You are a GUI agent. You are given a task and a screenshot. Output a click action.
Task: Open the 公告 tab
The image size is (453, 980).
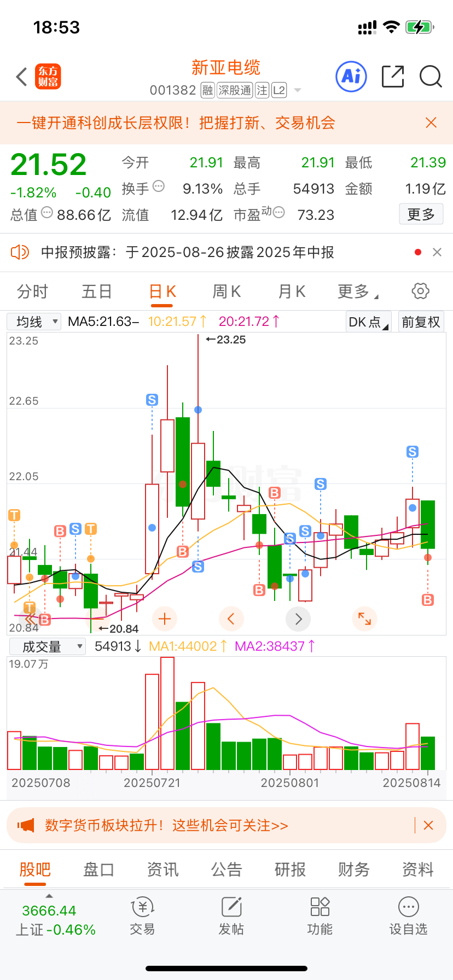tap(226, 870)
